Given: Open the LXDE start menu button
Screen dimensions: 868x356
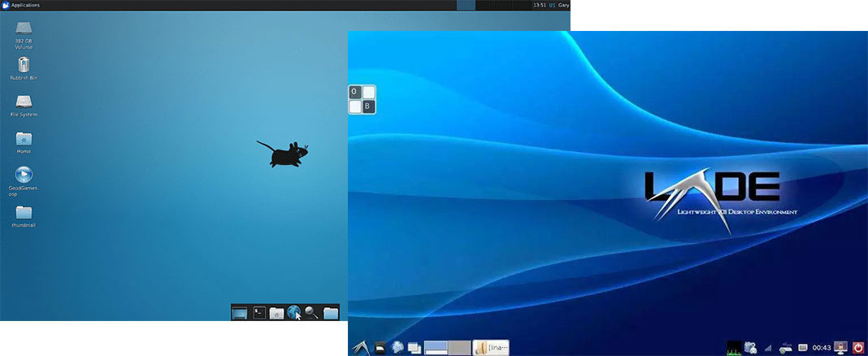Looking at the screenshot, I should click(361, 347).
